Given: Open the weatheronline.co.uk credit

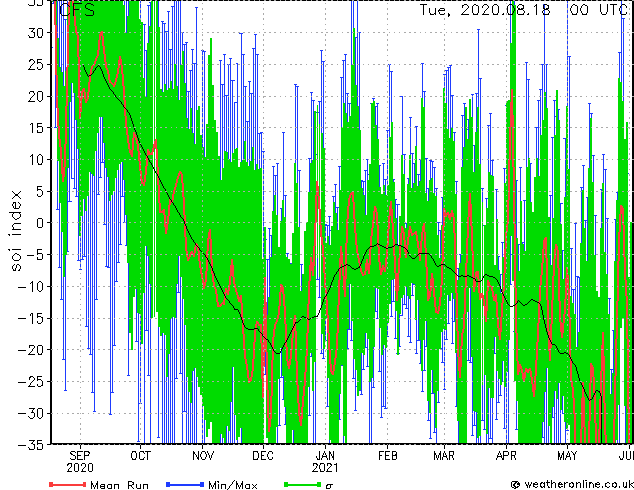Looking at the screenshot, I should pyautogui.click(x=572, y=484).
